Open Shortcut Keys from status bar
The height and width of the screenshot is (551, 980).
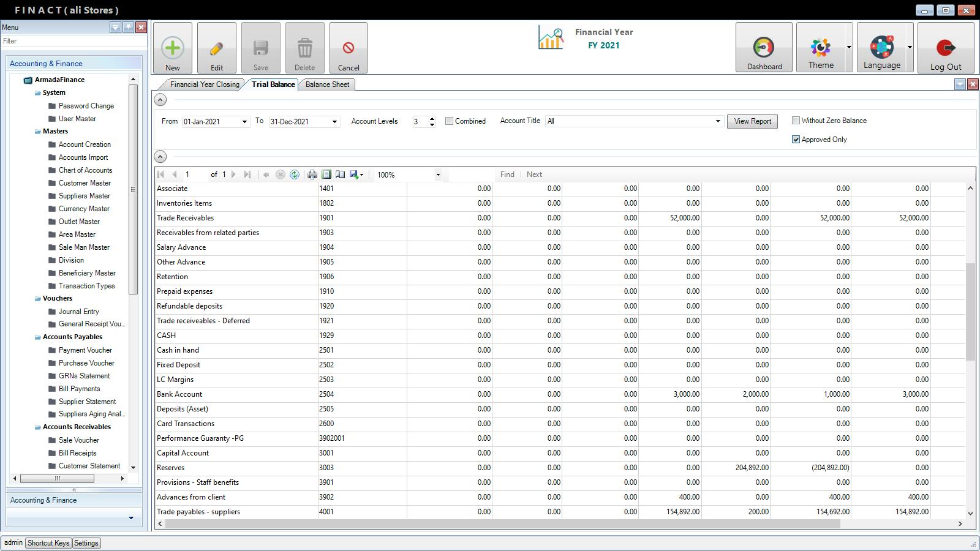coord(48,543)
